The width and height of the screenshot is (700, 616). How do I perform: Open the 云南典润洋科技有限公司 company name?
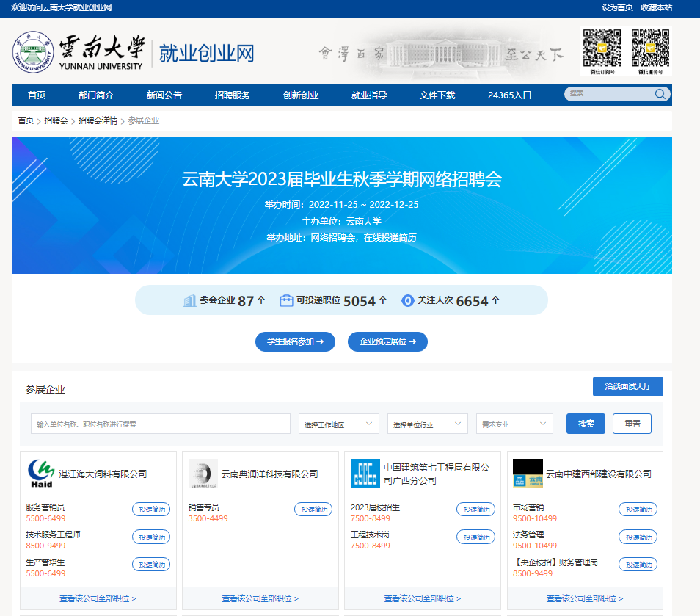pos(269,474)
